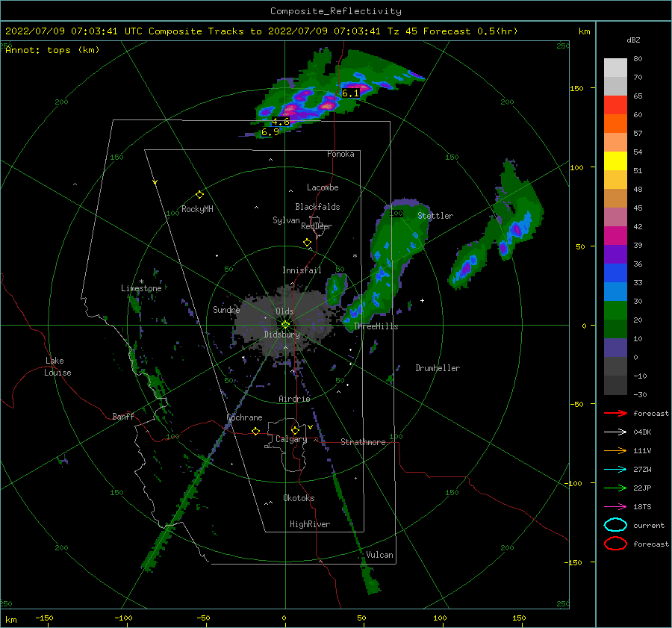The image size is (672, 628).
Task: Select the magenta swatch between 42 and 39 dBZ
Action: [615, 236]
